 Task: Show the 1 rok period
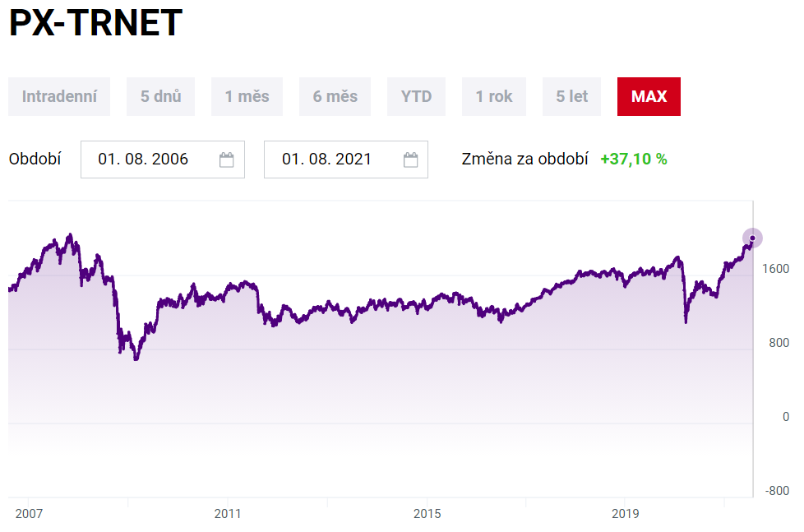(x=493, y=96)
